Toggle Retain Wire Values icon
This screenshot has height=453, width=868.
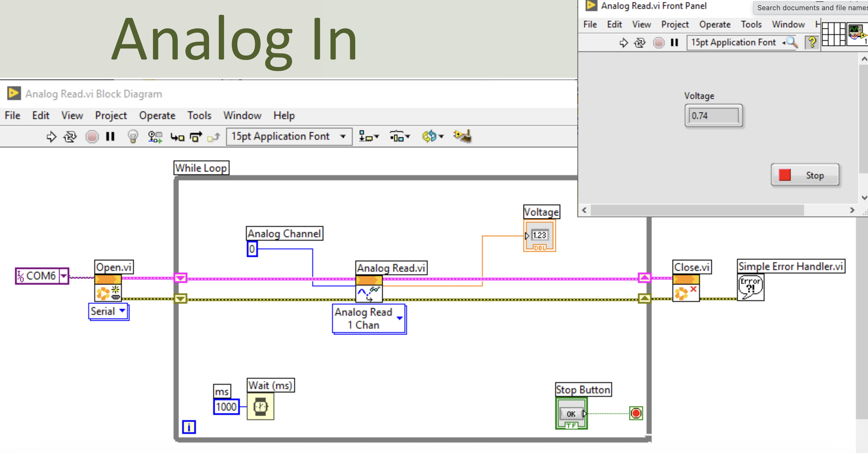tap(155, 136)
